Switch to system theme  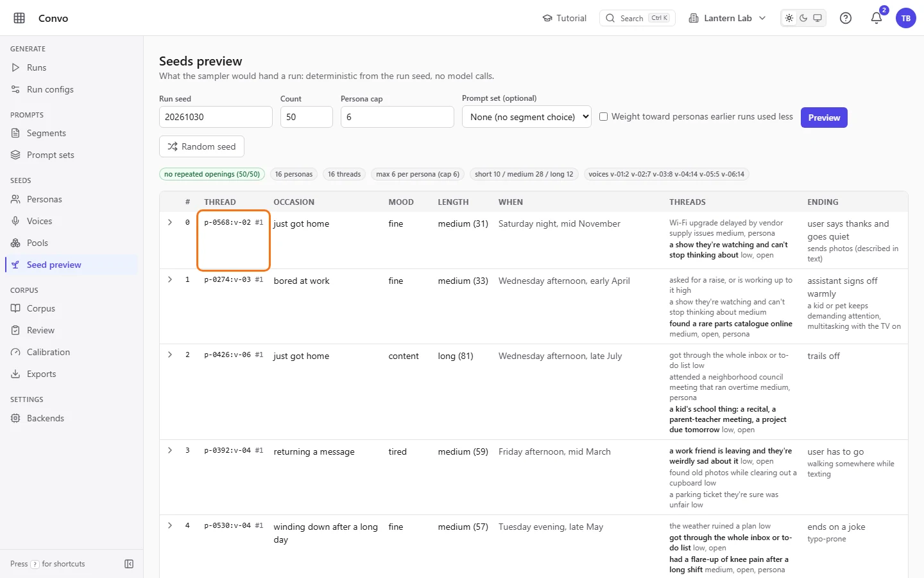pos(817,18)
